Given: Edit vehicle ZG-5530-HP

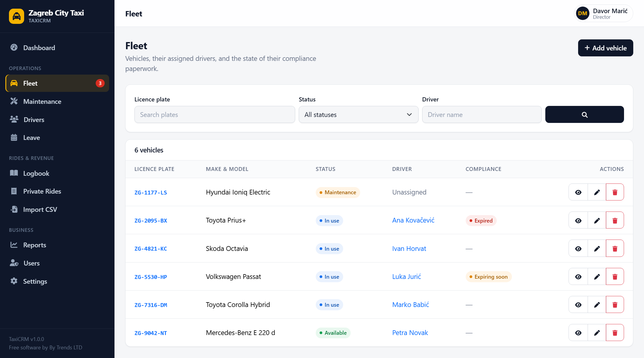Looking at the screenshot, I should tap(597, 277).
